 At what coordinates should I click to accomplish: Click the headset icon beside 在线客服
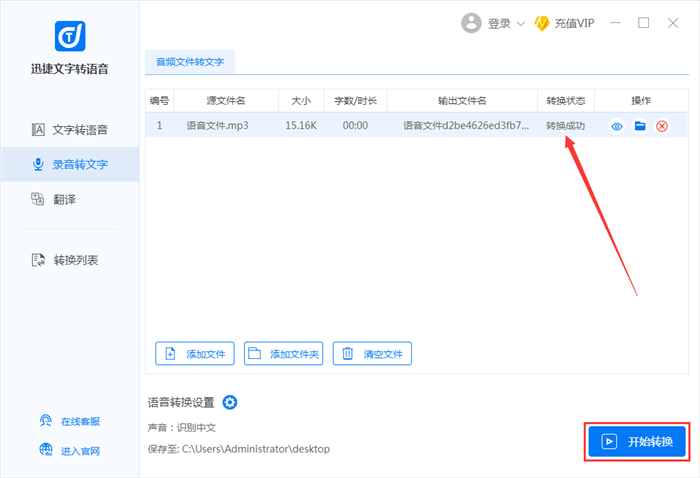click(46, 420)
